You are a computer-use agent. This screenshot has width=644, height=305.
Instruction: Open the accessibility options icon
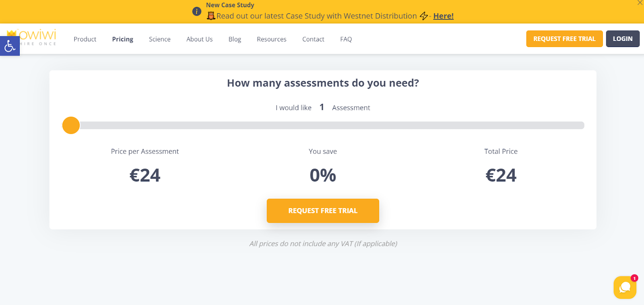9,46
